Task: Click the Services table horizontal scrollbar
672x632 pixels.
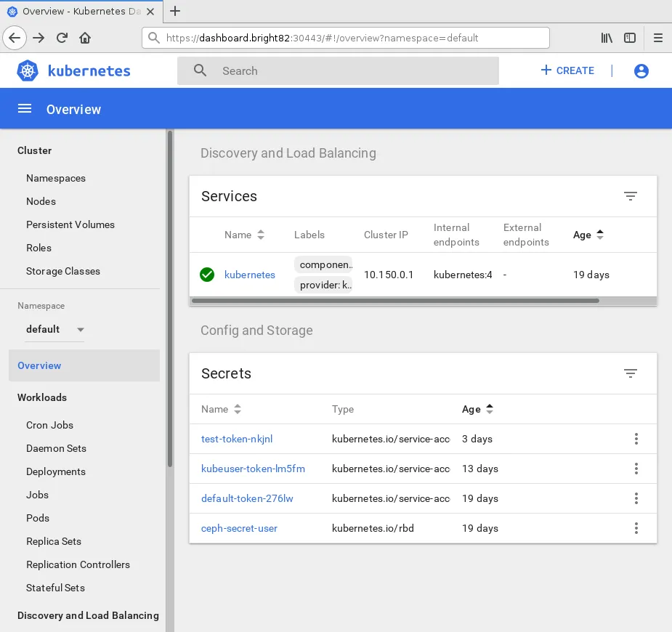Action: [x=395, y=301]
